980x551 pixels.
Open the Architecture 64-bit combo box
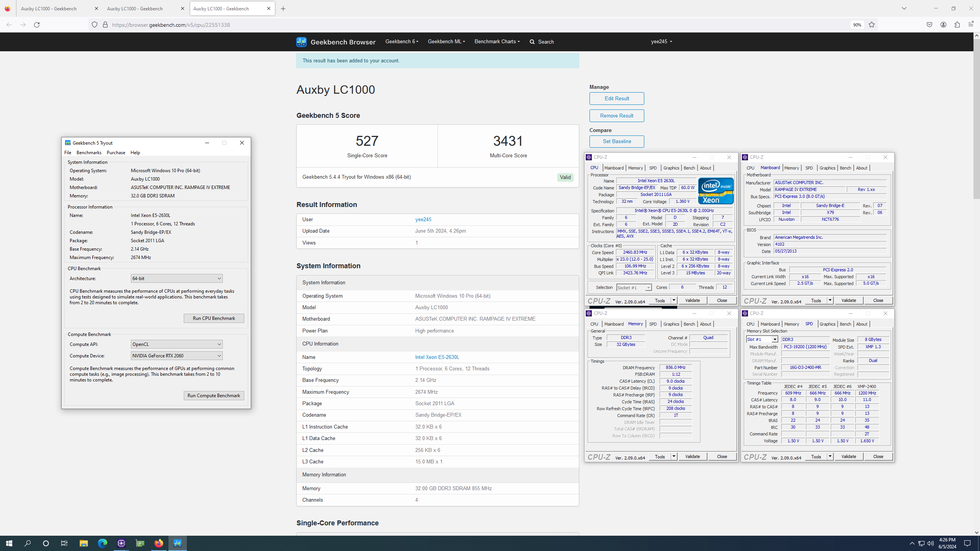point(176,279)
